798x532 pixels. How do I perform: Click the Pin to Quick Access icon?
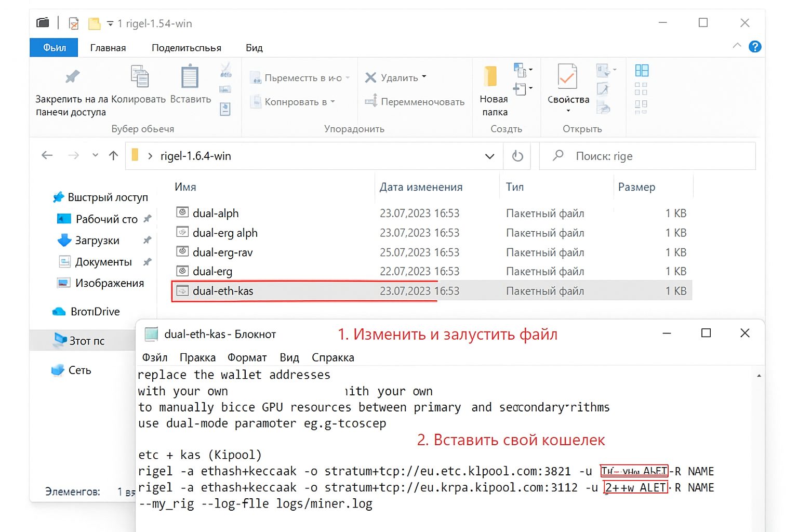72,77
